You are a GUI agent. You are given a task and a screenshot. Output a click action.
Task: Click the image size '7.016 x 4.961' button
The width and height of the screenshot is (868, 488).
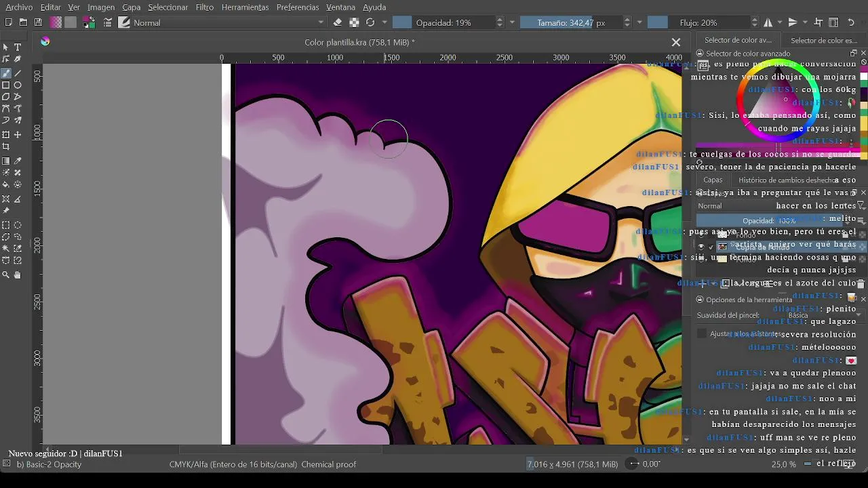(572, 464)
